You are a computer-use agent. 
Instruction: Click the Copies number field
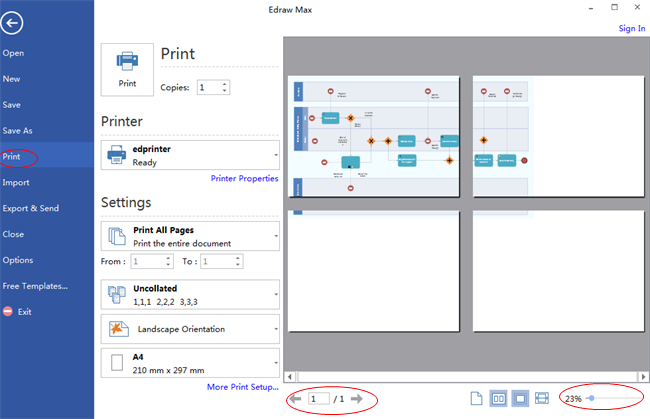click(209, 87)
